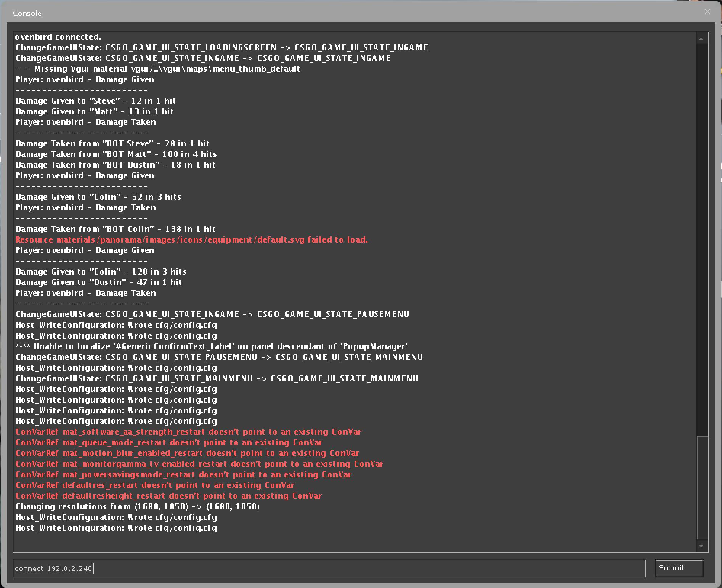722x588 pixels.
Task: Select the 'Damage Taken from BOT Colin' entry
Action: pyautogui.click(x=115, y=229)
